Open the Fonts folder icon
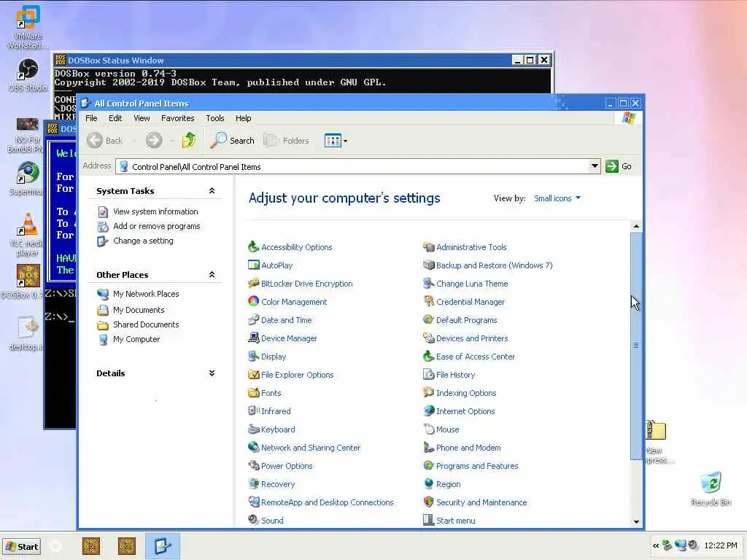This screenshot has height=560, width=747. coord(253,393)
